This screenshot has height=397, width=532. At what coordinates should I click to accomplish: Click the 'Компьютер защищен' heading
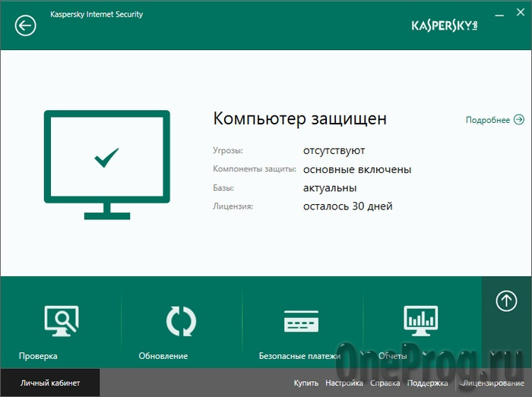point(300,118)
